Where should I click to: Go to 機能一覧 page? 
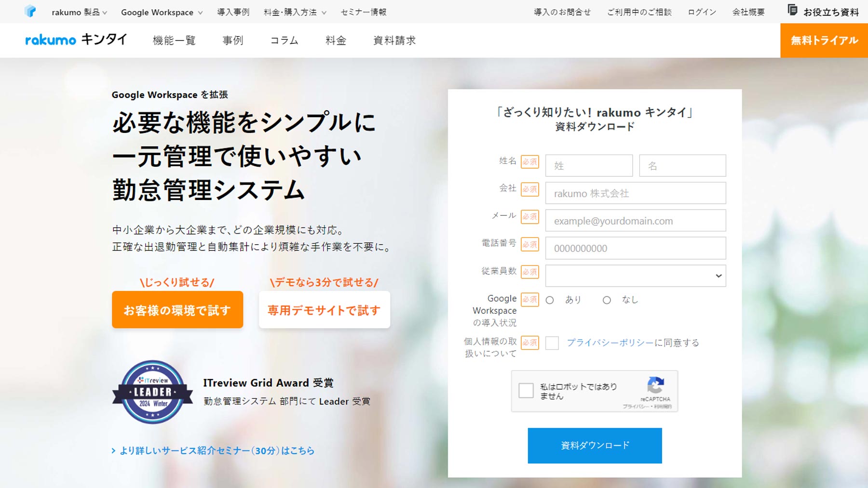(x=174, y=40)
